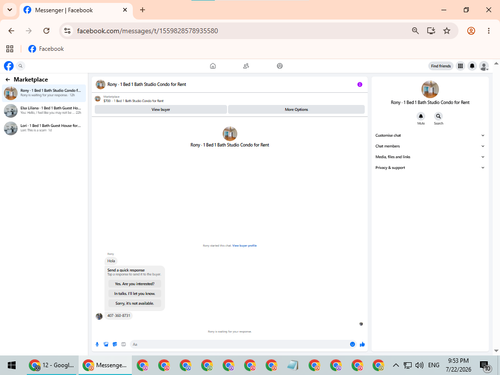Click the chat header listing avatar
This screenshot has height=375, width=500.
(x=100, y=84)
